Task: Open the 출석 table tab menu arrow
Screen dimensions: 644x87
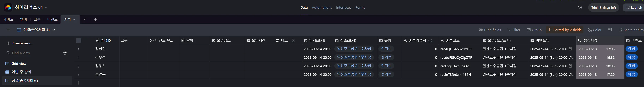Action: 74,19
